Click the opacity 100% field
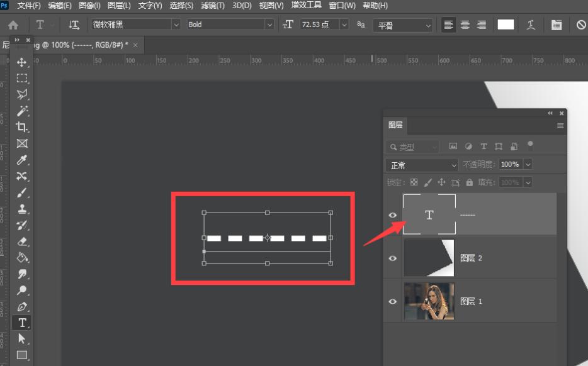The width and height of the screenshot is (588, 366). pos(511,164)
